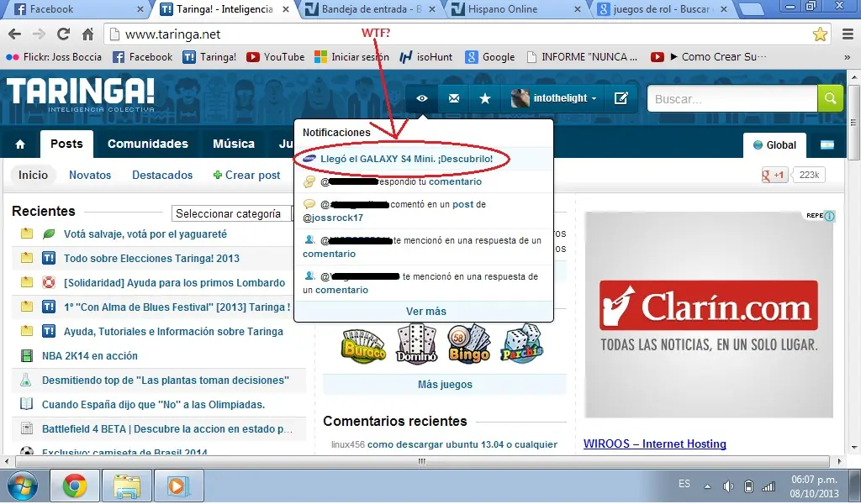The height and width of the screenshot is (504, 861).
Task: Switch to juegos de rol tab
Action: (662, 9)
